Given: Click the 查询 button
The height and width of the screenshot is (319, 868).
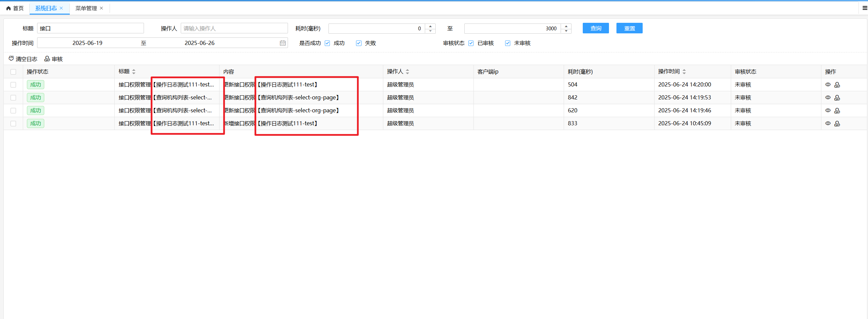Looking at the screenshot, I should 595,28.
